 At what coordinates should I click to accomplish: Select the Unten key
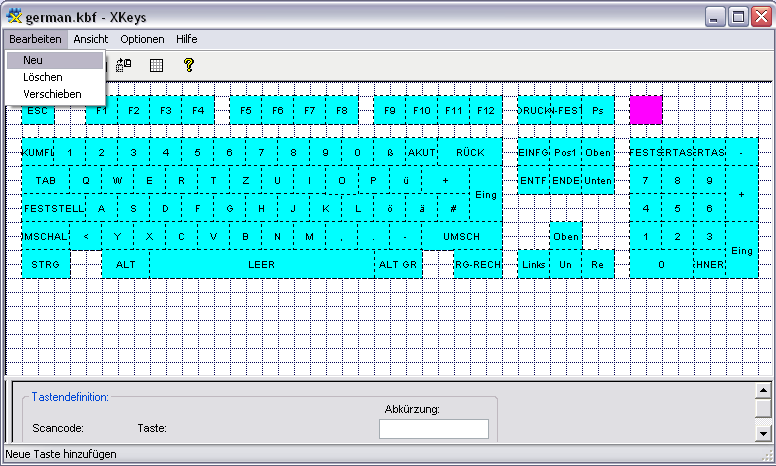pyautogui.click(x=598, y=181)
